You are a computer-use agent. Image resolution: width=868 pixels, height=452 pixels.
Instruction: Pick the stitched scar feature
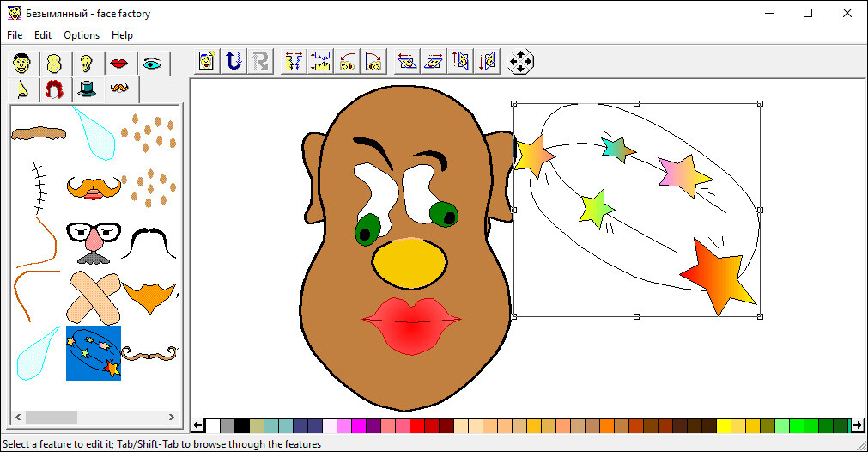(x=38, y=188)
